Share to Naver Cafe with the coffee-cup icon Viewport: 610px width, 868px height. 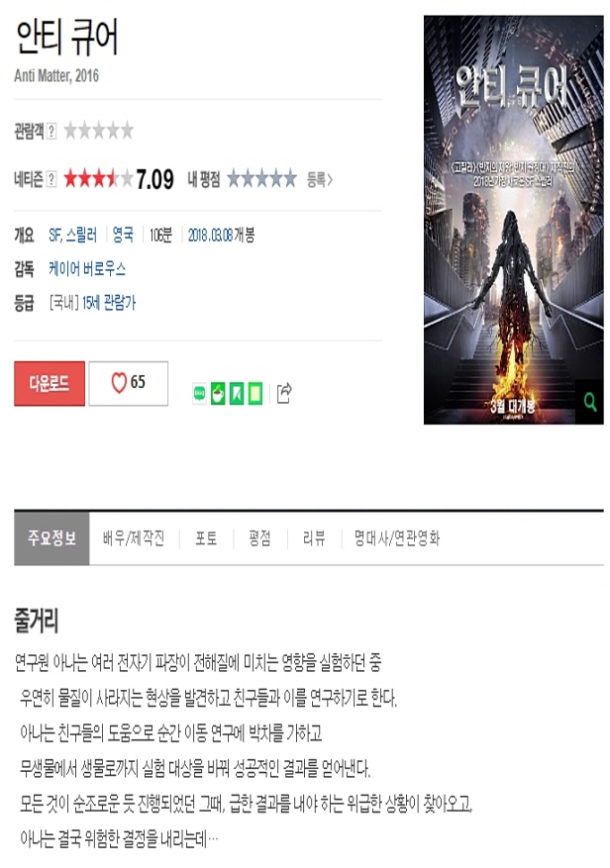[x=218, y=393]
